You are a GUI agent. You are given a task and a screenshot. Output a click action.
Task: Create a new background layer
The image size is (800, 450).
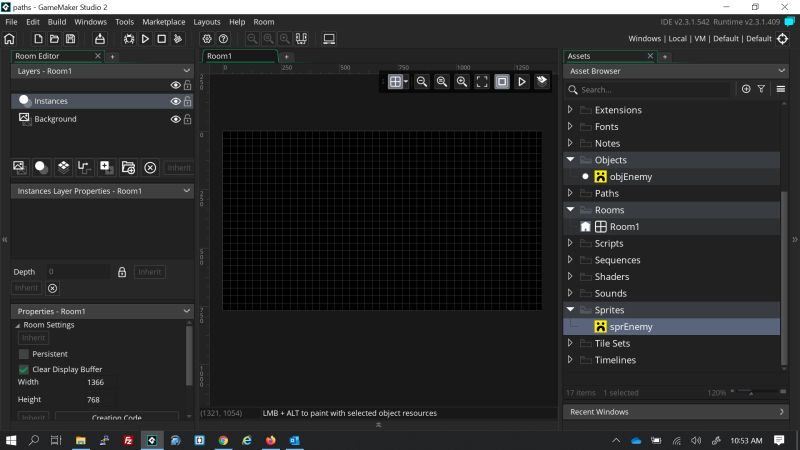19,167
